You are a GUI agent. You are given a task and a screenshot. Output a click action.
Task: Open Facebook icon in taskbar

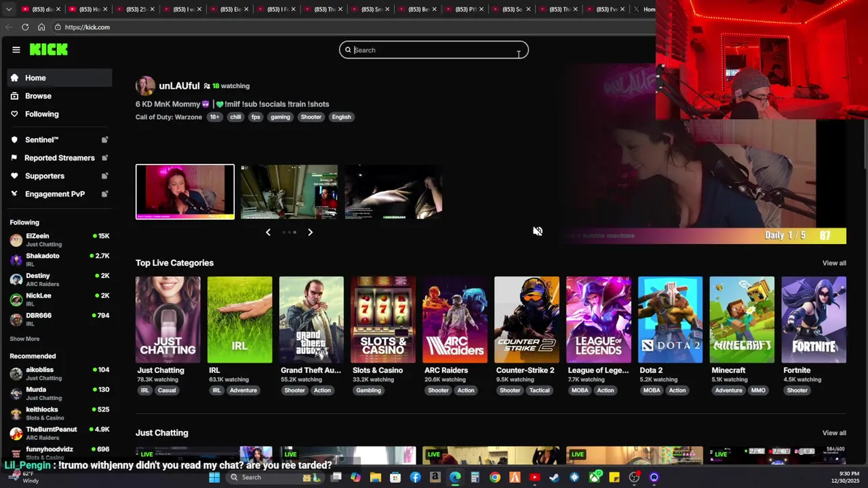tap(415, 477)
